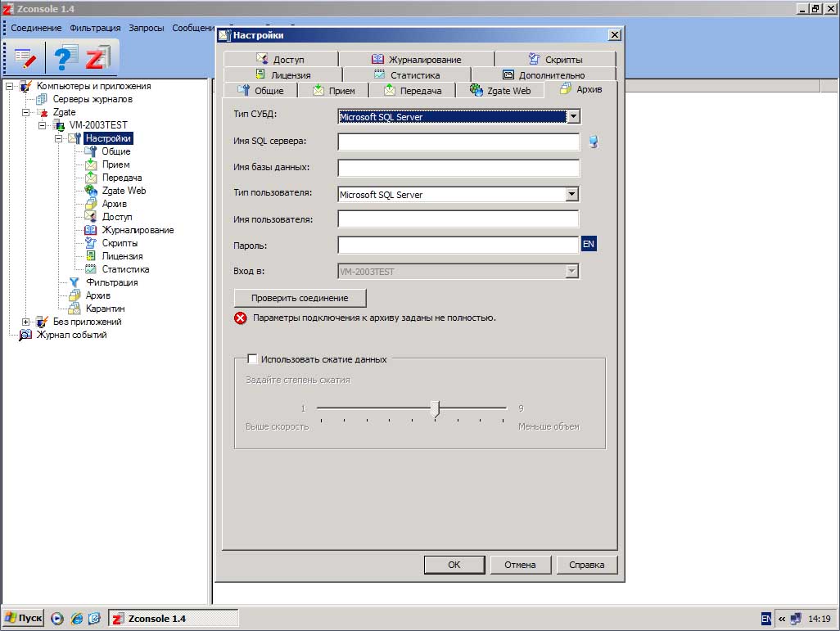
Task: Switch to the Журналирование tab
Action: [x=416, y=59]
